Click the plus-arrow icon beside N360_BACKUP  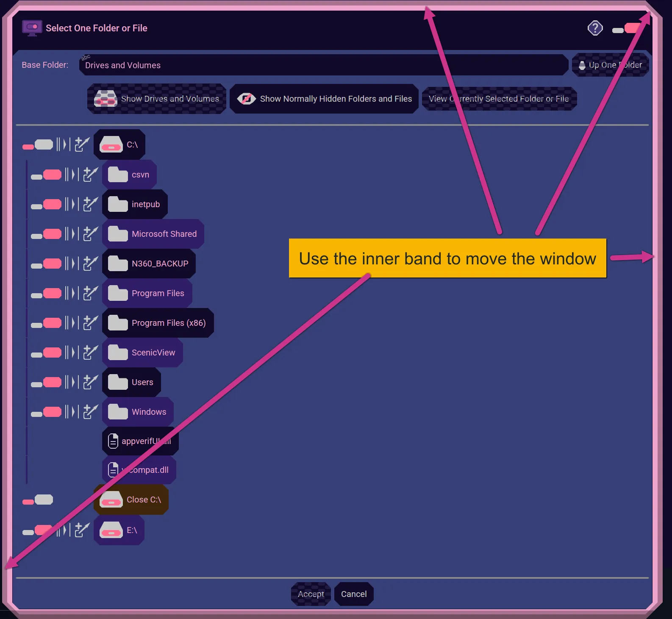(x=91, y=263)
